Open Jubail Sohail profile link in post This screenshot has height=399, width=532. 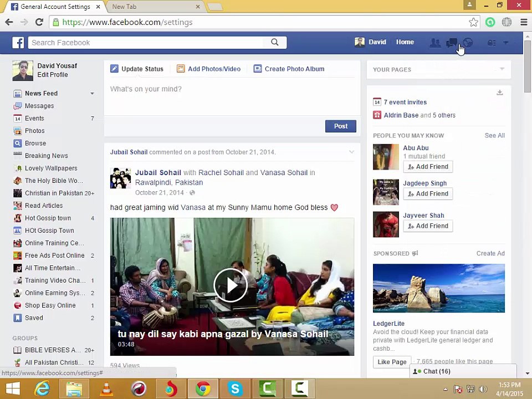[158, 173]
